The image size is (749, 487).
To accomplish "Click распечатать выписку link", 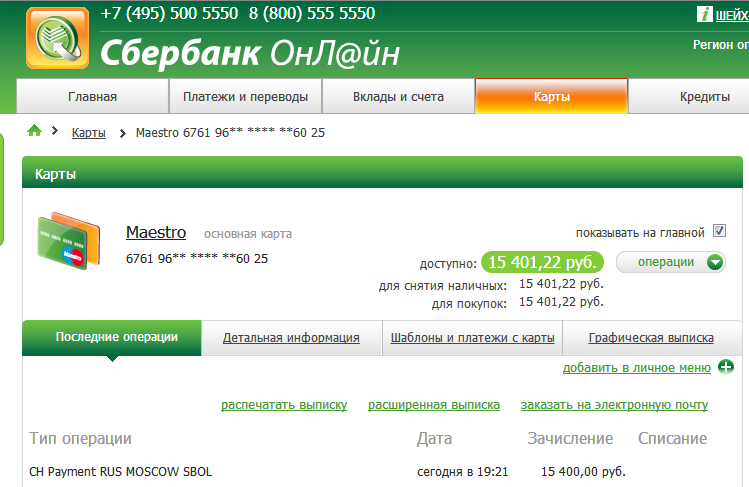I will pos(284,405).
